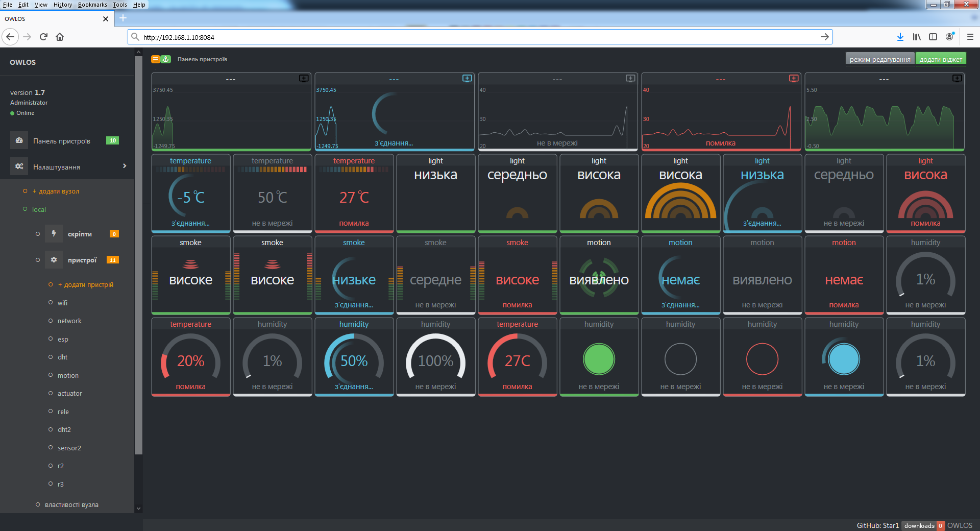Click the orange menu icon beside the panel title
The image size is (980, 531).
156,59
